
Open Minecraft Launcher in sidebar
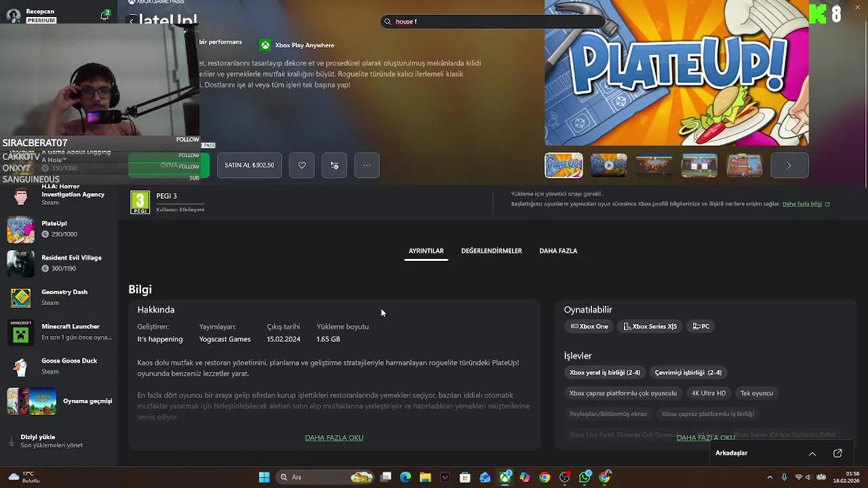click(59, 332)
